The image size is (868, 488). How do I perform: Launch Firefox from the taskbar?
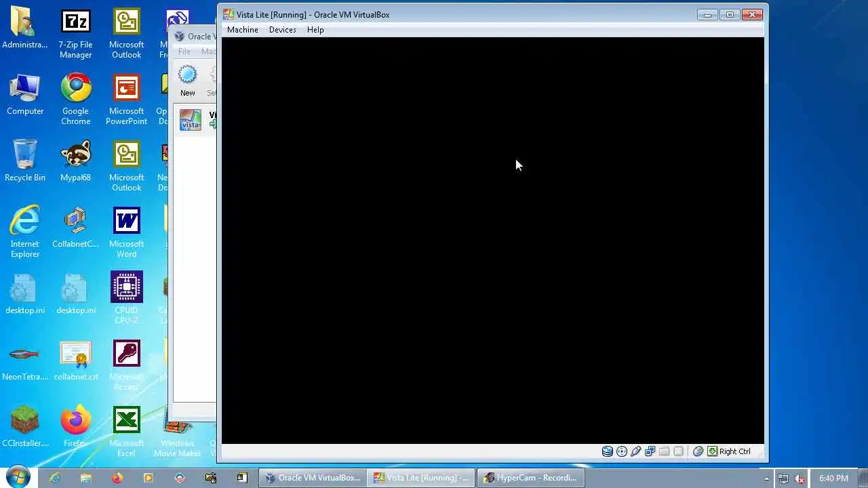[x=117, y=478]
